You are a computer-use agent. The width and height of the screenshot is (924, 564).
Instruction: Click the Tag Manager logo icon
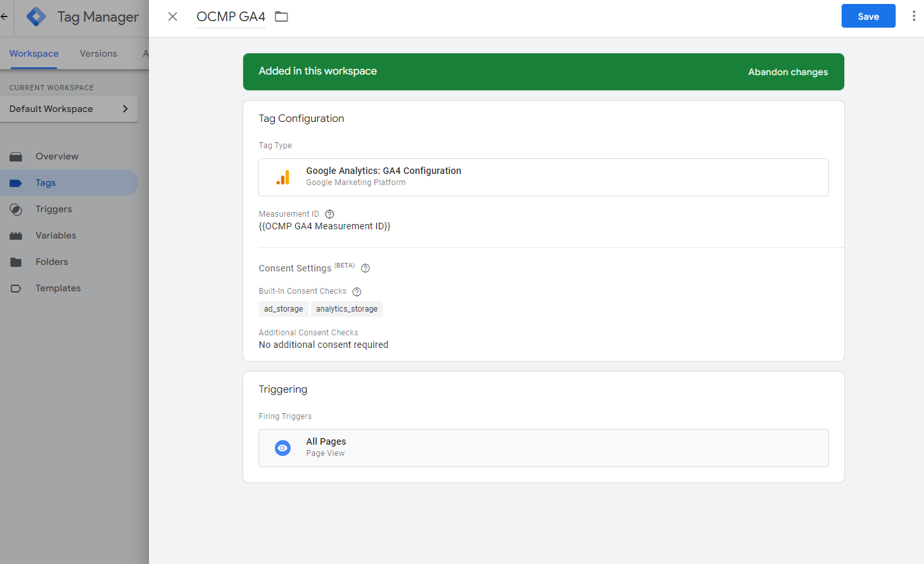coord(36,16)
